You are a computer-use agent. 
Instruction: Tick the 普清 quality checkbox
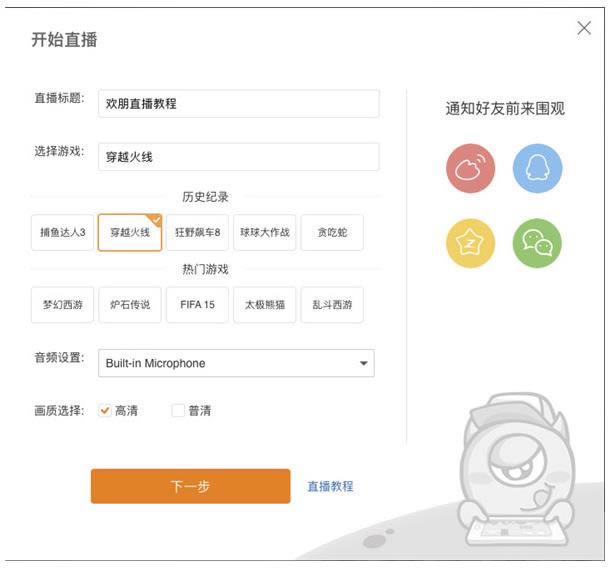pyautogui.click(x=178, y=411)
